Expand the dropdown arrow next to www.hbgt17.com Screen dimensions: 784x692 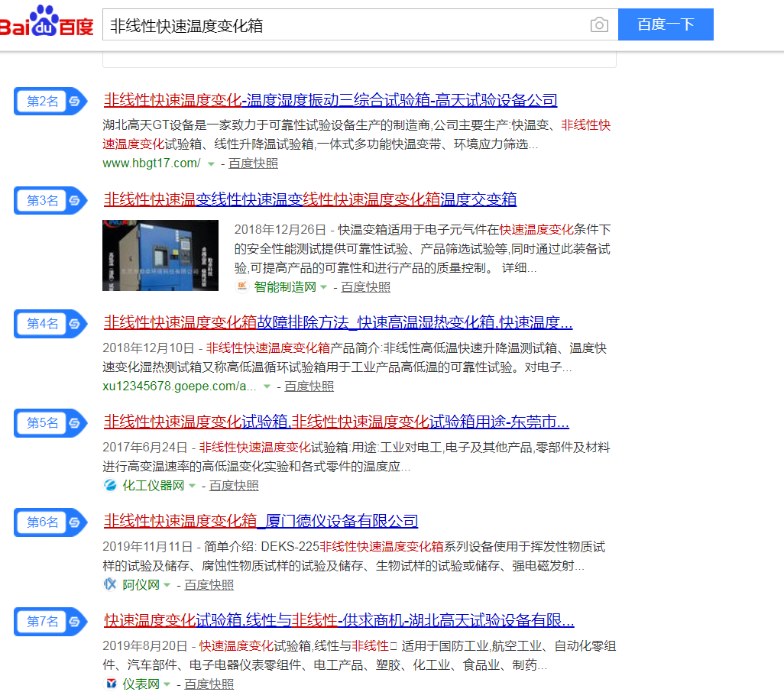click(x=211, y=164)
